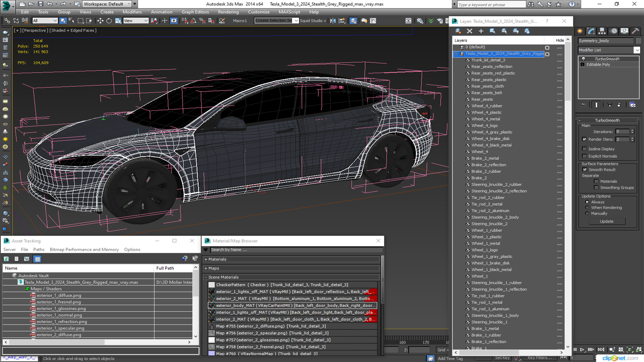Click the Update button in TurboSmooth
Viewport: 644px width, 362px height.
(x=606, y=222)
